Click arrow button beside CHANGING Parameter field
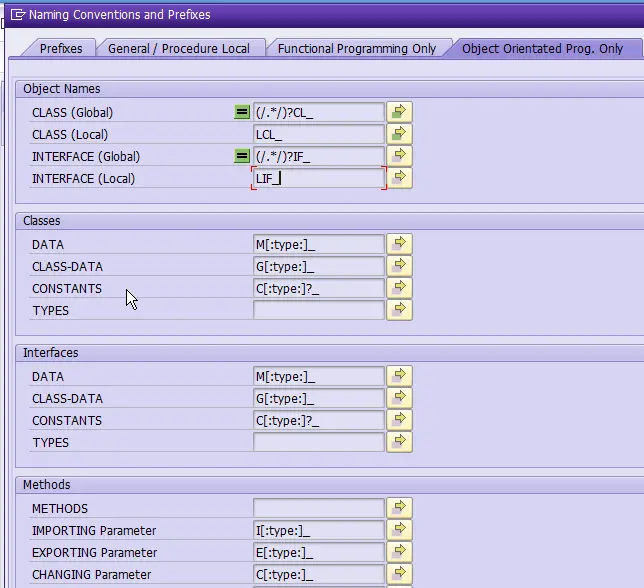This screenshot has height=588, width=644. 399,574
